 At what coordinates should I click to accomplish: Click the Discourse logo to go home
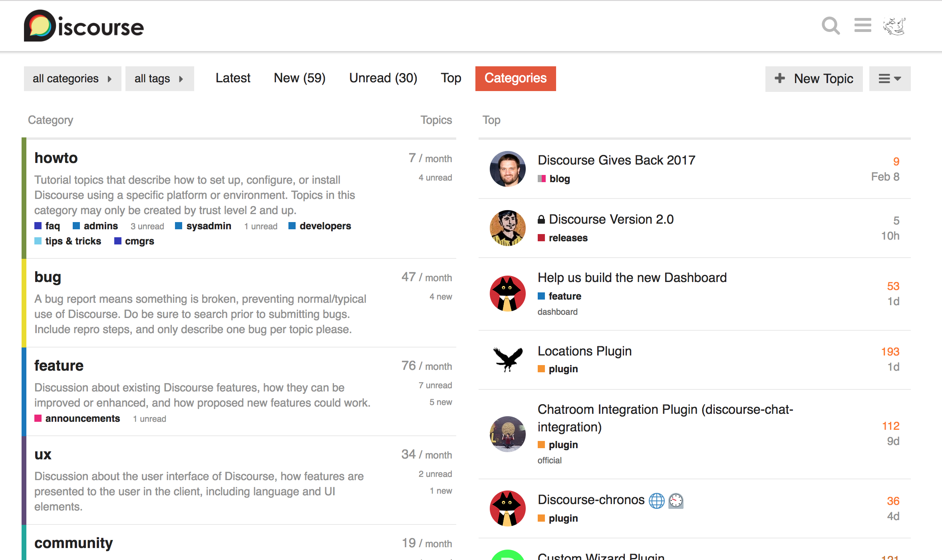click(x=83, y=26)
